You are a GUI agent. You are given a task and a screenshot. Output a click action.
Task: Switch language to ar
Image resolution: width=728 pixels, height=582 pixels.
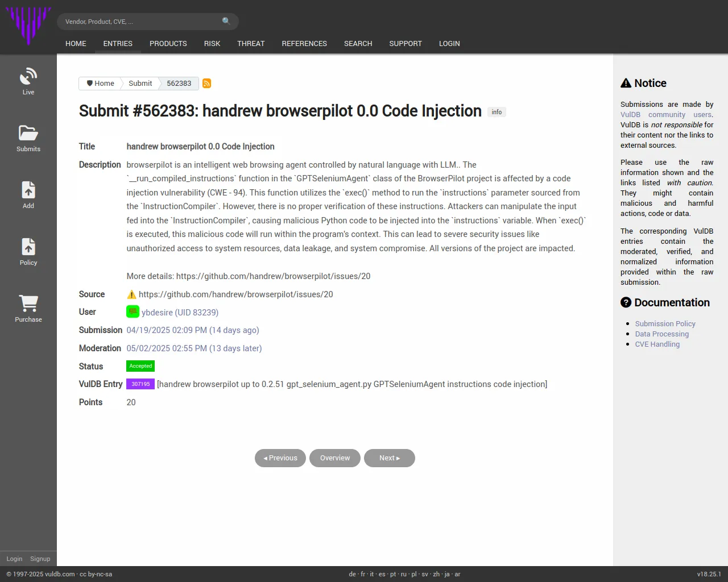click(x=457, y=574)
